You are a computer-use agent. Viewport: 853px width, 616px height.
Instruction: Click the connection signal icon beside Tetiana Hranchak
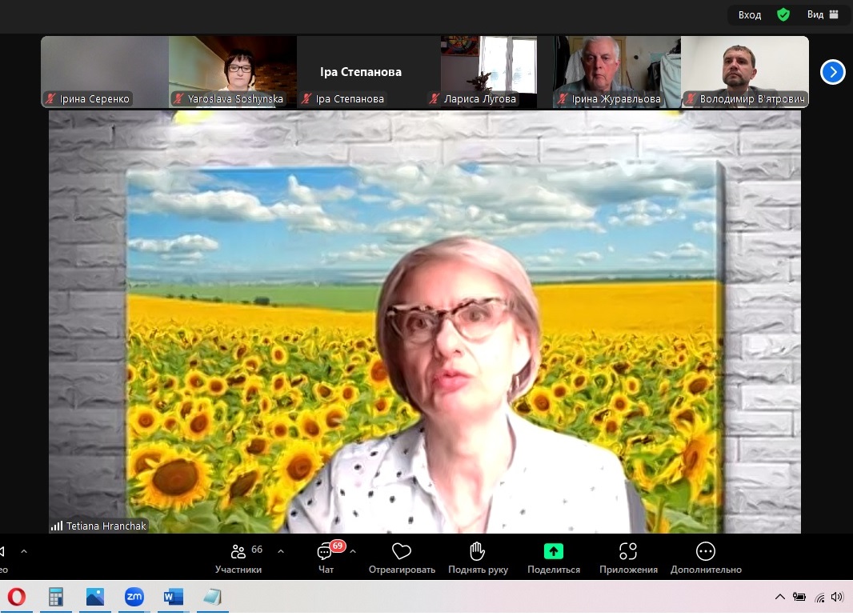[57, 526]
